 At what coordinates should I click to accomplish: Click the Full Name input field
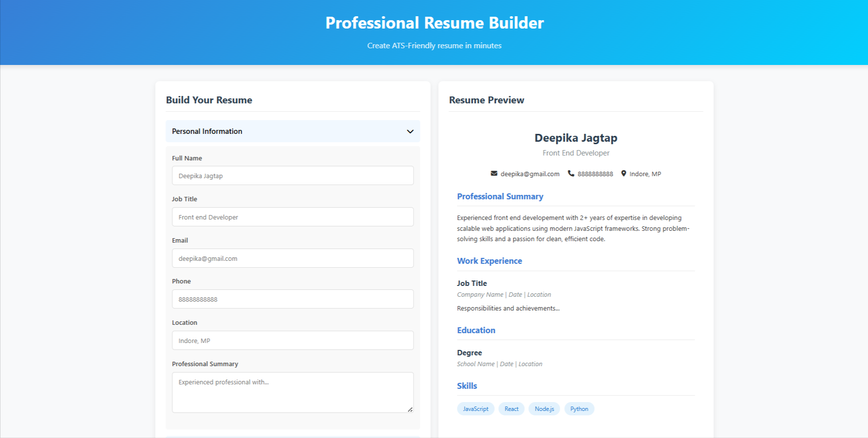pyautogui.click(x=293, y=176)
